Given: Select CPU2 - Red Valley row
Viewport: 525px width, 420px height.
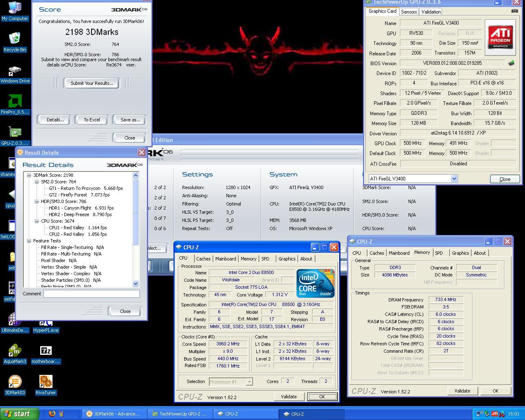Looking at the screenshot, I should (78, 234).
